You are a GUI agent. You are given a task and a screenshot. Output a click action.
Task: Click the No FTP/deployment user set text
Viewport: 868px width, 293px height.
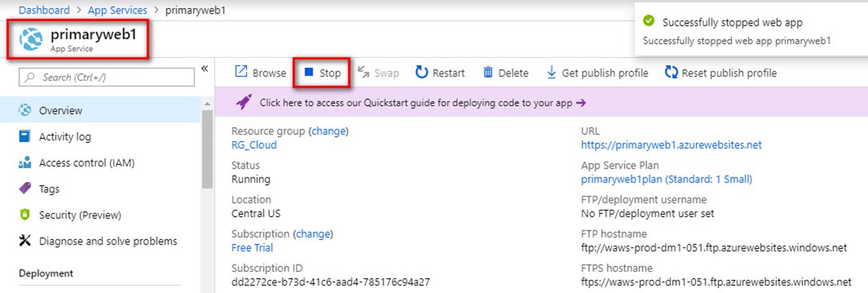click(x=648, y=213)
